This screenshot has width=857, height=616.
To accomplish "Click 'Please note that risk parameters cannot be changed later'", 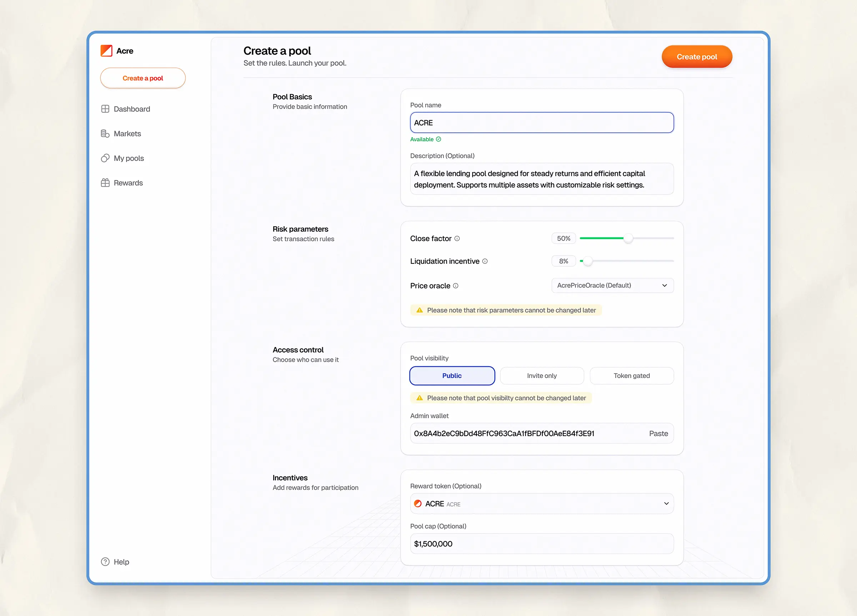I will pos(511,310).
